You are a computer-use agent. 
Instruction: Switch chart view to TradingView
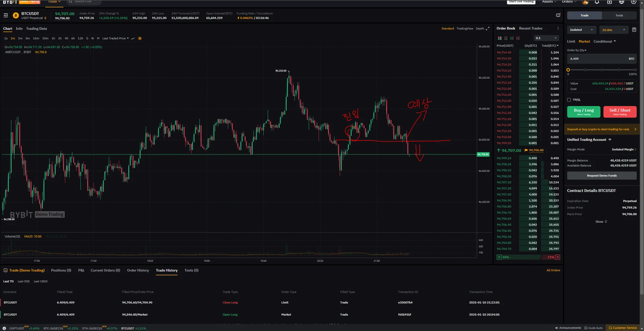click(465, 29)
